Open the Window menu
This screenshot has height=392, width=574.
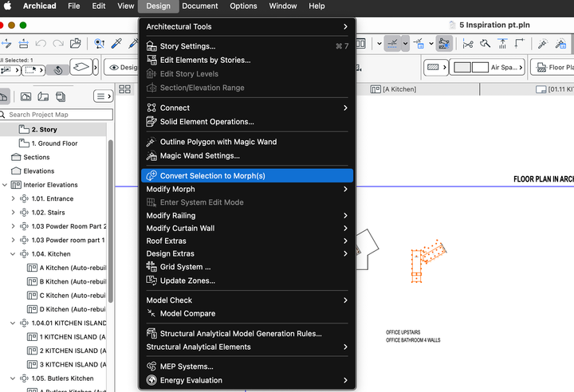click(x=282, y=6)
